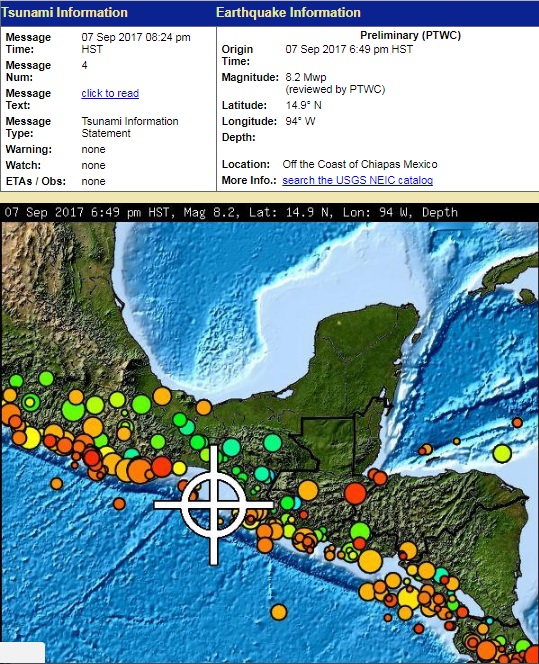Click the large red earthquake circle in Honduras
This screenshot has height=664, width=539.
coord(355,493)
